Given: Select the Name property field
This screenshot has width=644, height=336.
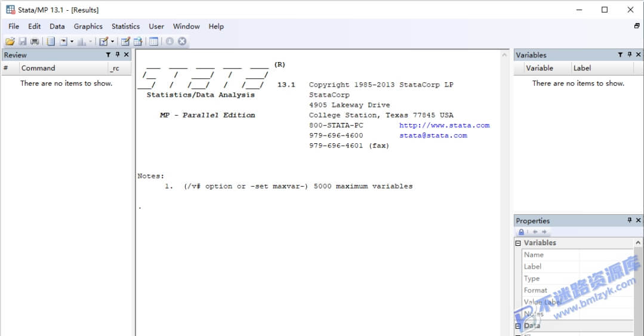Looking at the screenshot, I should click(x=578, y=255).
